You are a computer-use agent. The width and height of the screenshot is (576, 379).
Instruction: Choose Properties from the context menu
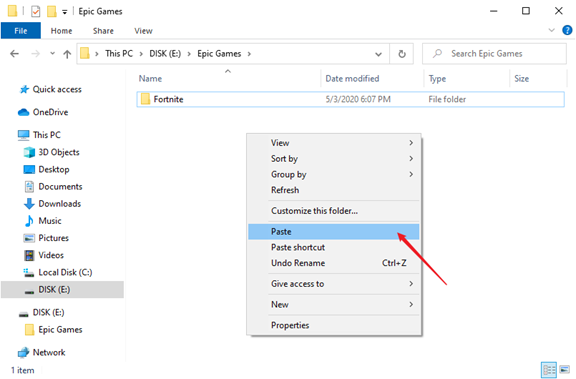coord(334,325)
